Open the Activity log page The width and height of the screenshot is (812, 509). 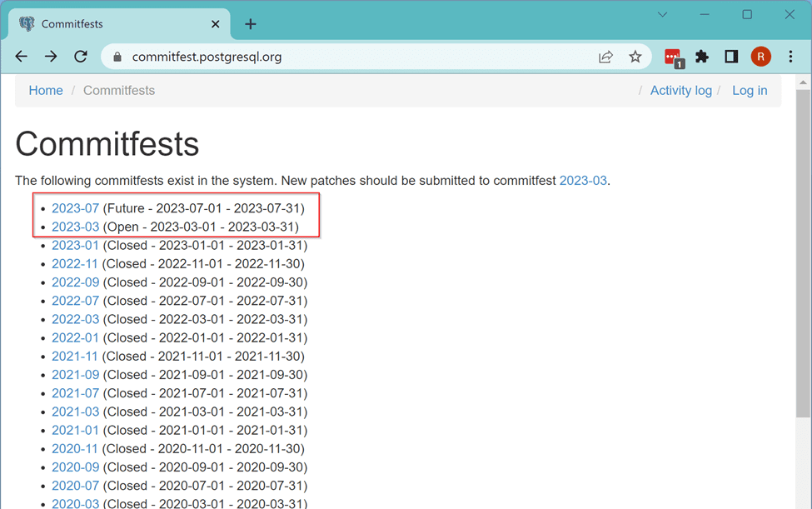(x=681, y=90)
